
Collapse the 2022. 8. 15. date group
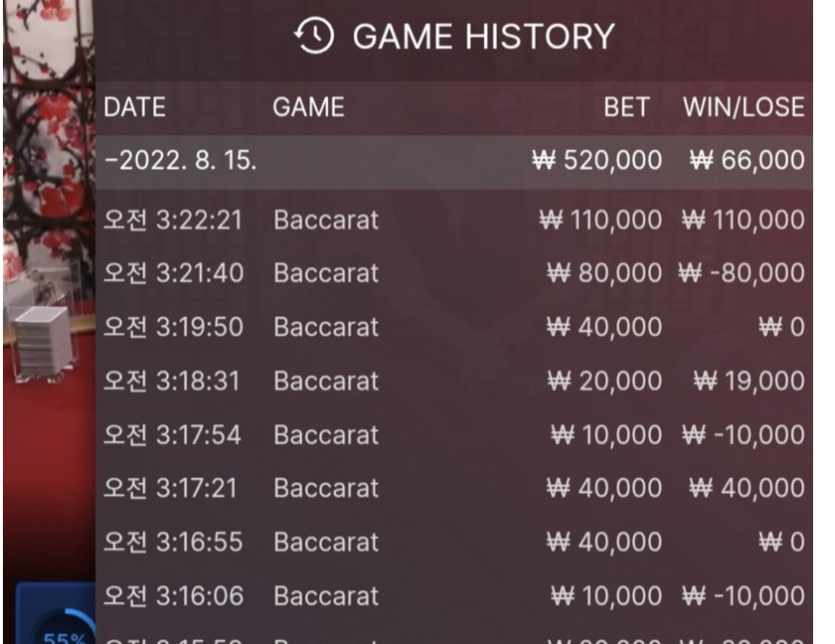point(109,162)
